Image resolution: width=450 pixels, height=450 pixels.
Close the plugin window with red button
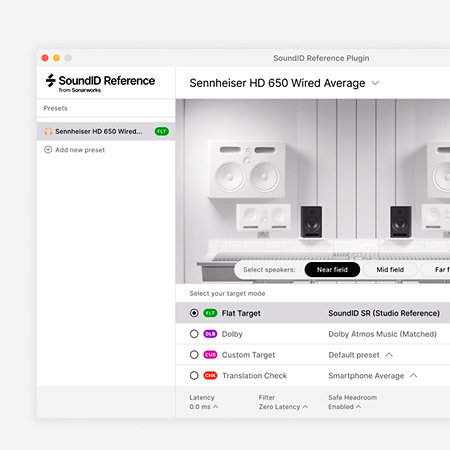[x=45, y=58]
